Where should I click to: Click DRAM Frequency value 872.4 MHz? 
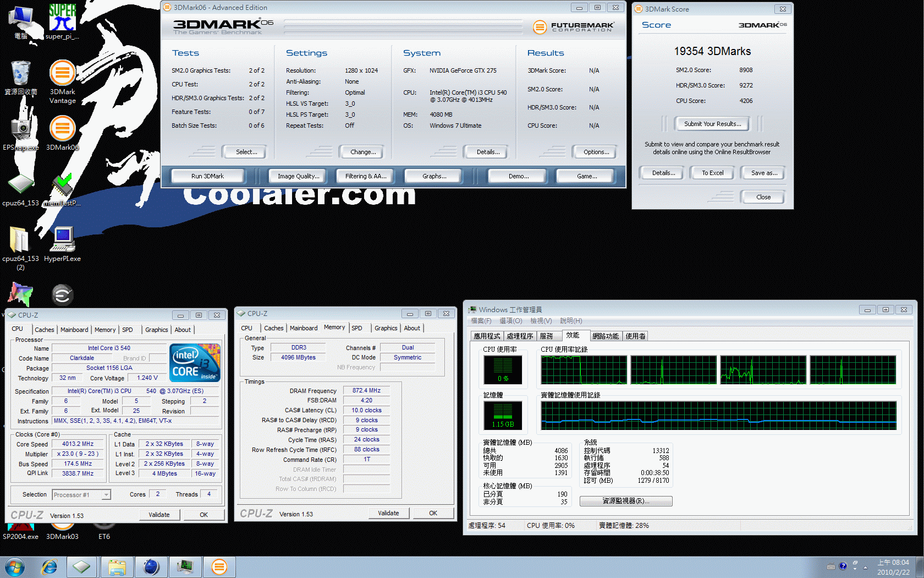pos(366,390)
